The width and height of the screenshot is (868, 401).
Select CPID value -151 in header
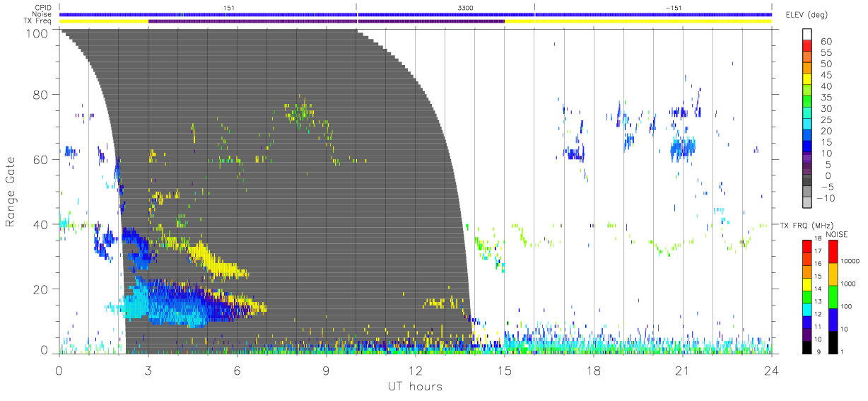click(x=674, y=8)
